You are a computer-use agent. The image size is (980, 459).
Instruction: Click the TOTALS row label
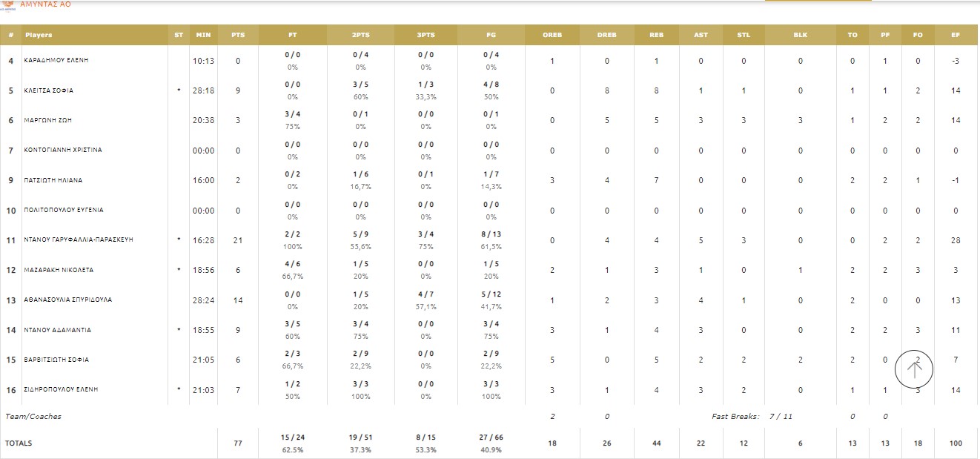(x=19, y=443)
